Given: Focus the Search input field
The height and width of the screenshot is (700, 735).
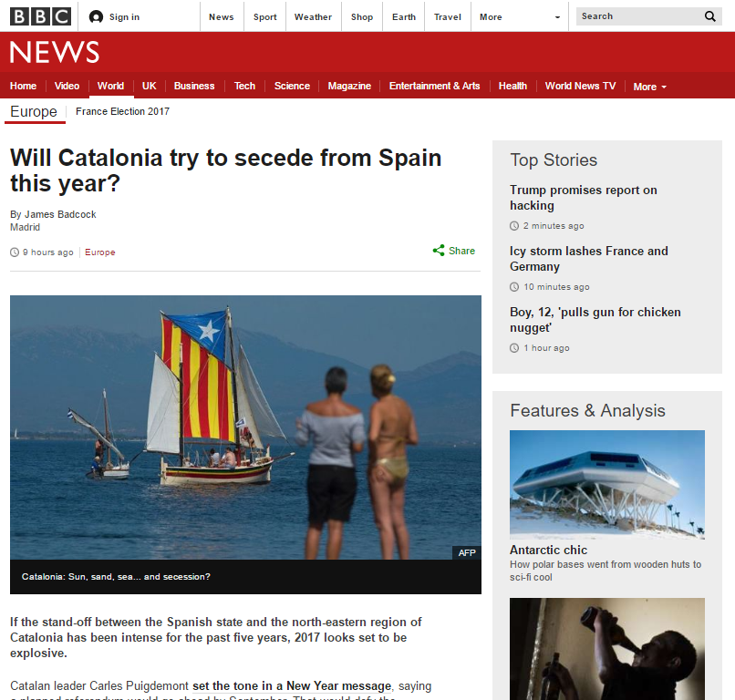Looking at the screenshot, I should pyautogui.click(x=640, y=16).
